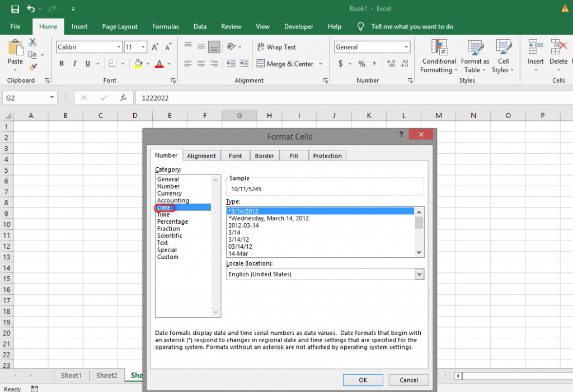The image size is (573, 392).
Task: Open the Locale (location) dropdown
Action: click(x=419, y=274)
